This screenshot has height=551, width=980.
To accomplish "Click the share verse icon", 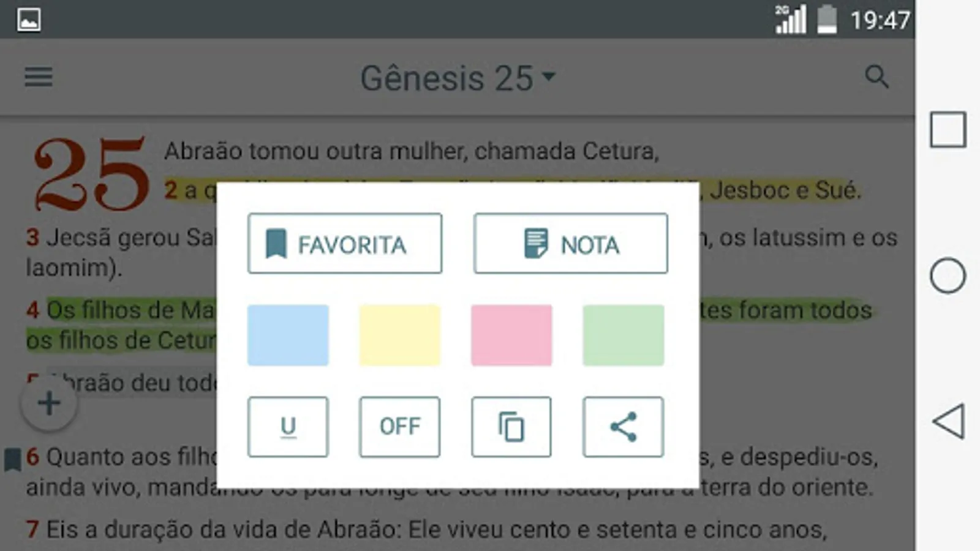I will [623, 427].
